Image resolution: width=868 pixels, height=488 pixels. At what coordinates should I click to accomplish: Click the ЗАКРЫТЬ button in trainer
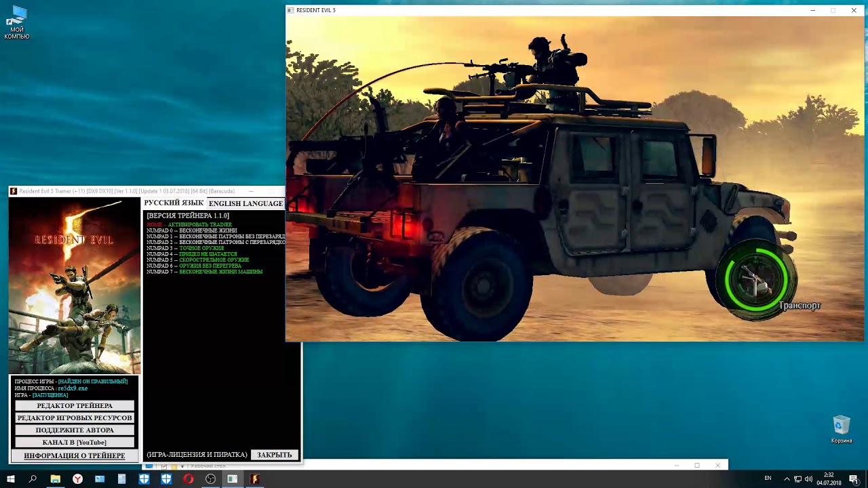[x=275, y=455]
